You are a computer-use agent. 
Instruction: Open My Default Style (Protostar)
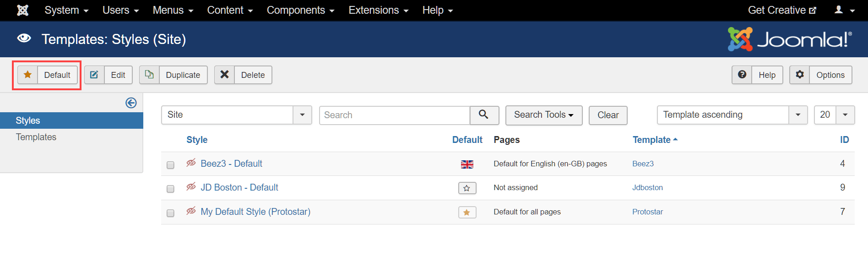tap(255, 212)
